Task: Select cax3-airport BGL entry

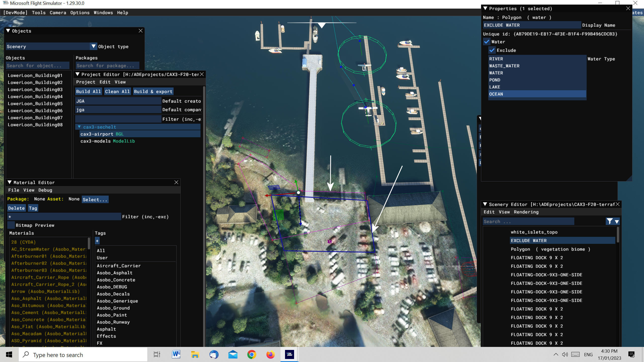Action: click(x=140, y=134)
